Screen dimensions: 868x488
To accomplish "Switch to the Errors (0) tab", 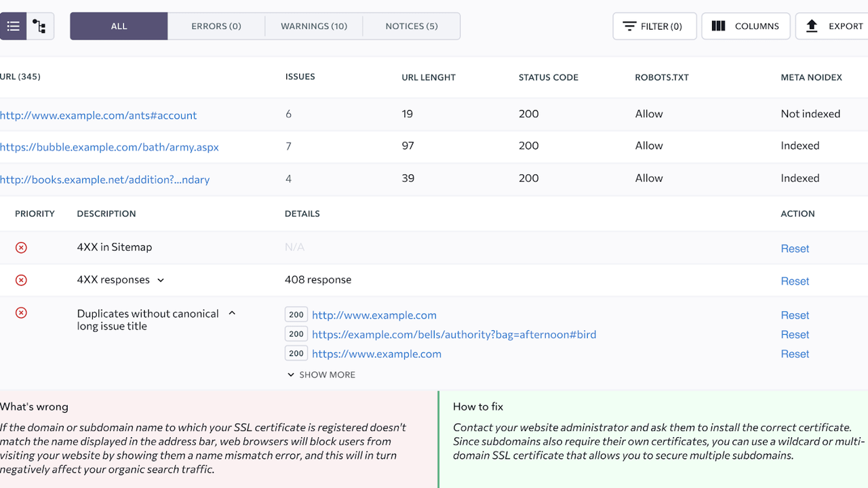I will coord(216,26).
